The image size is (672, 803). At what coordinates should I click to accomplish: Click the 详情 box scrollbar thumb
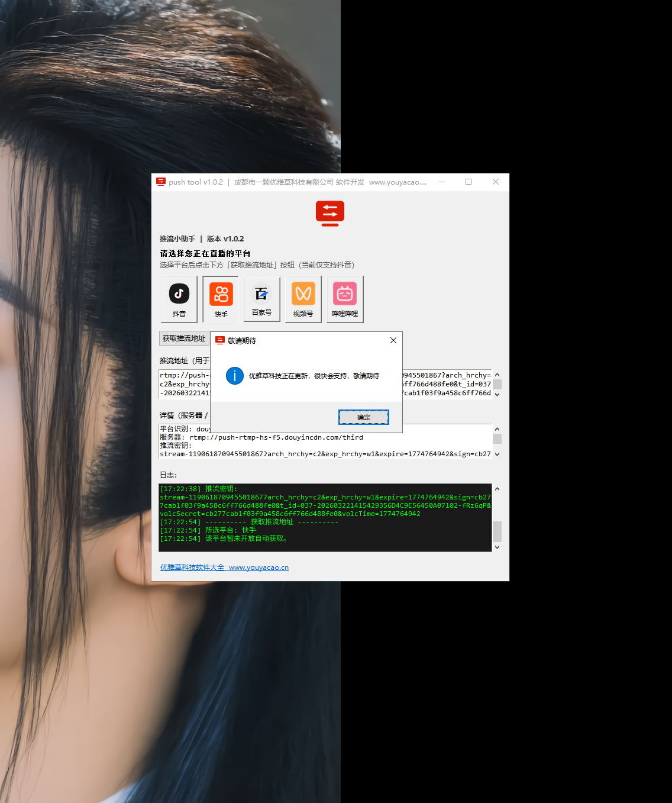497,438
